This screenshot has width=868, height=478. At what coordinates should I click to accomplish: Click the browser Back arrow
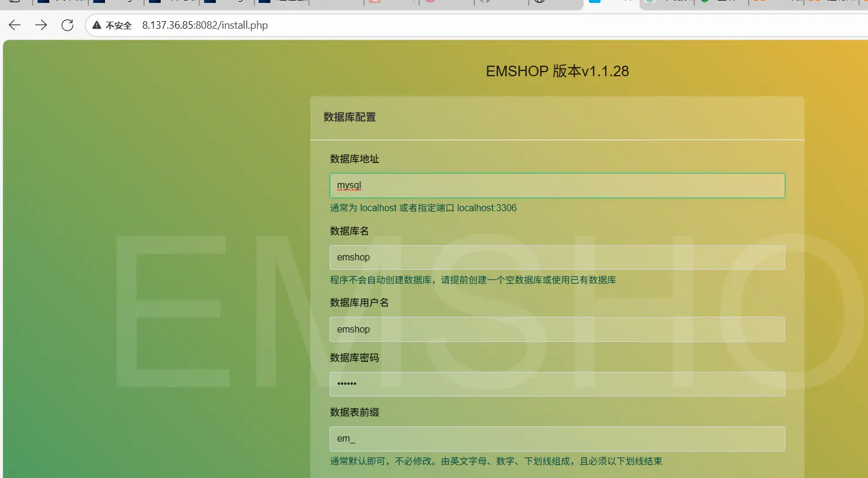pyautogui.click(x=15, y=25)
